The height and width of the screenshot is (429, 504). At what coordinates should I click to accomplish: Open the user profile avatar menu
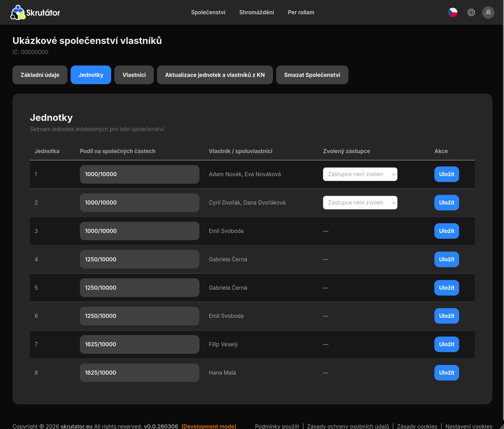coord(488,12)
